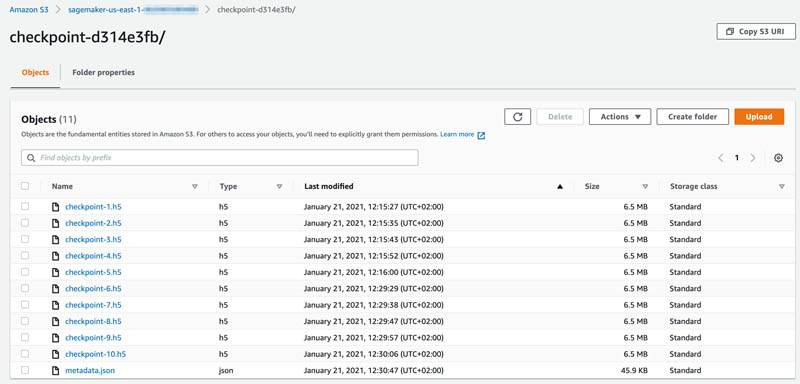Toggle Last modified ascending sort arrow
Image resolution: width=800 pixels, height=384 pixels.
(x=560, y=187)
